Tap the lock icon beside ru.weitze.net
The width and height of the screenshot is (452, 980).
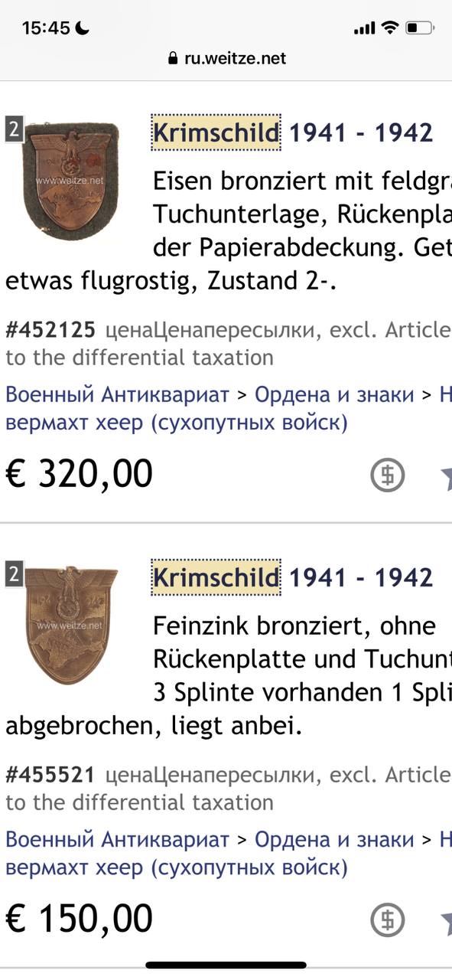click(x=172, y=58)
